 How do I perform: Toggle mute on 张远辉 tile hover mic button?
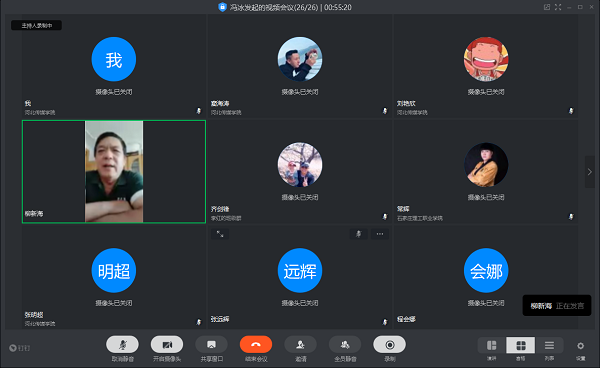coord(359,234)
